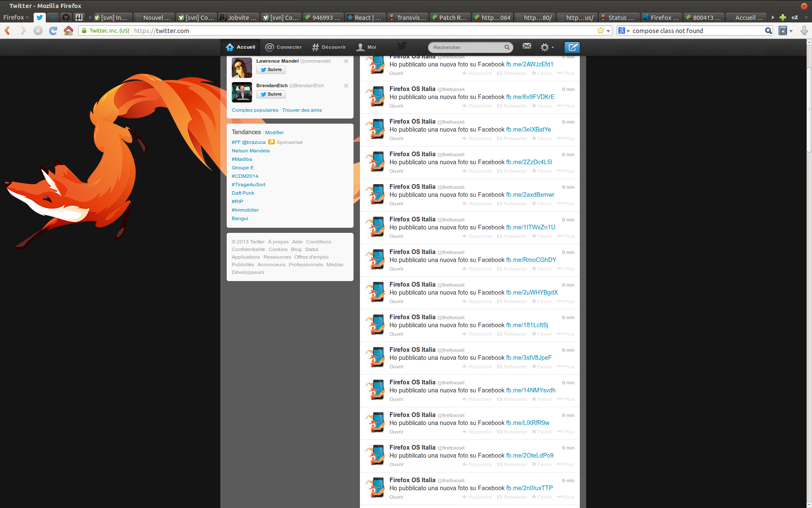
Task: Open the Connecter section
Action: tap(283, 47)
